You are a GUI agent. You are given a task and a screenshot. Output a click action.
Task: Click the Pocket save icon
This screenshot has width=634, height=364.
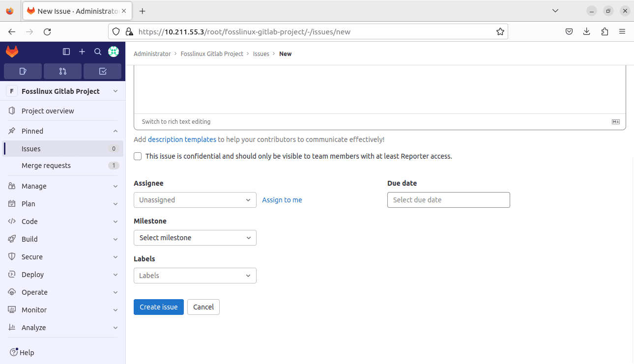[x=569, y=31]
